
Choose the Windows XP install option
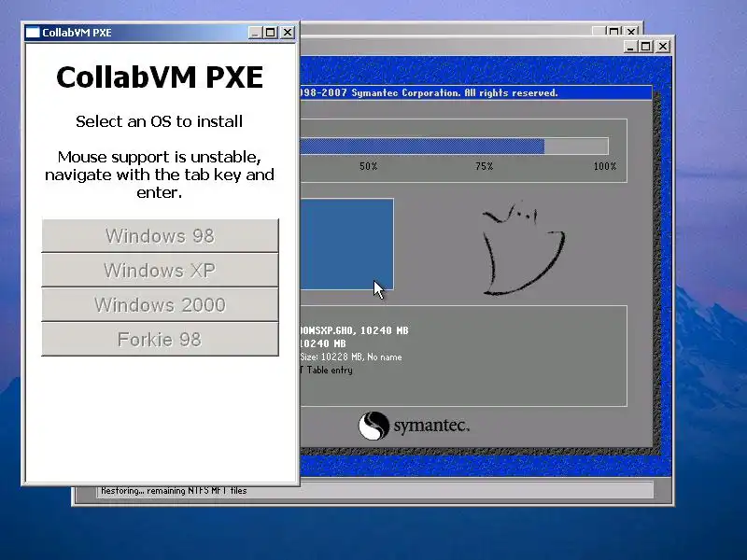160,270
